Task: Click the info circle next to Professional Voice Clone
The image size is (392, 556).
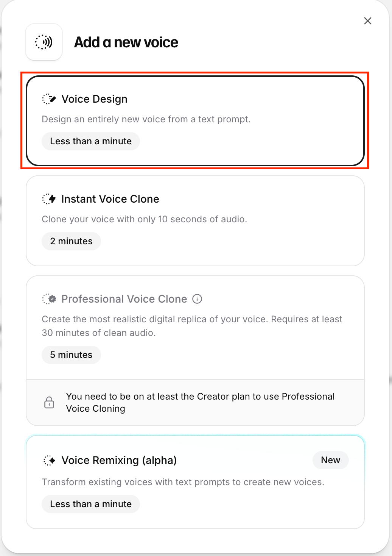Action: click(x=197, y=299)
